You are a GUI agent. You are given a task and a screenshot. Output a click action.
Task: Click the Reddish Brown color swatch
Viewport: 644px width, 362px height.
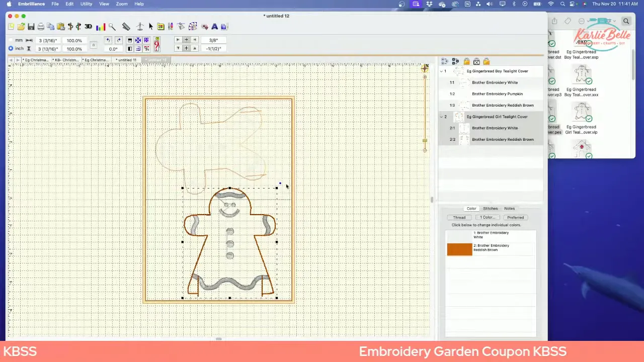tap(459, 249)
